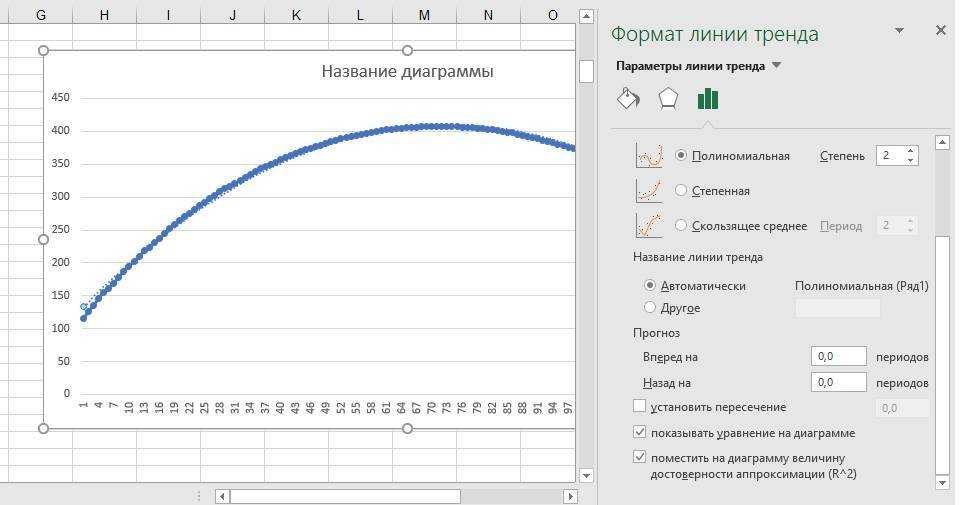This screenshot has width=968, height=505.
Task: Select Степенная trendline option
Action: pos(681,191)
